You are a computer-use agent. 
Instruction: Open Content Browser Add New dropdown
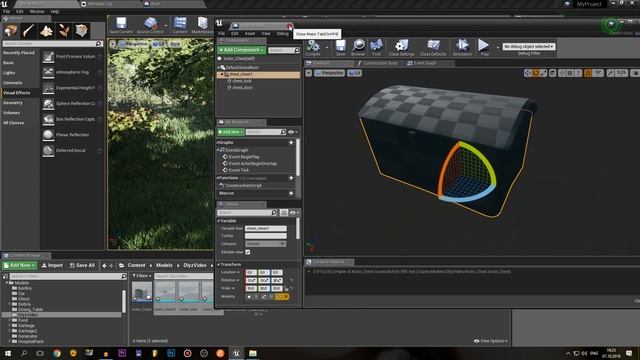[20, 265]
